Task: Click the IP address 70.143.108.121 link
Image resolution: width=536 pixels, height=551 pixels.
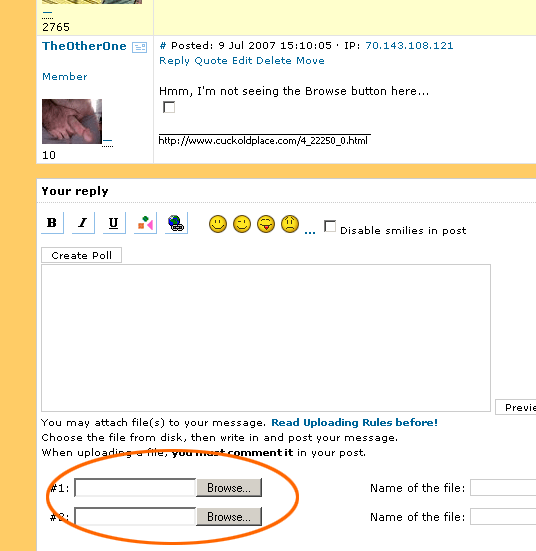Action: pyautogui.click(x=409, y=46)
